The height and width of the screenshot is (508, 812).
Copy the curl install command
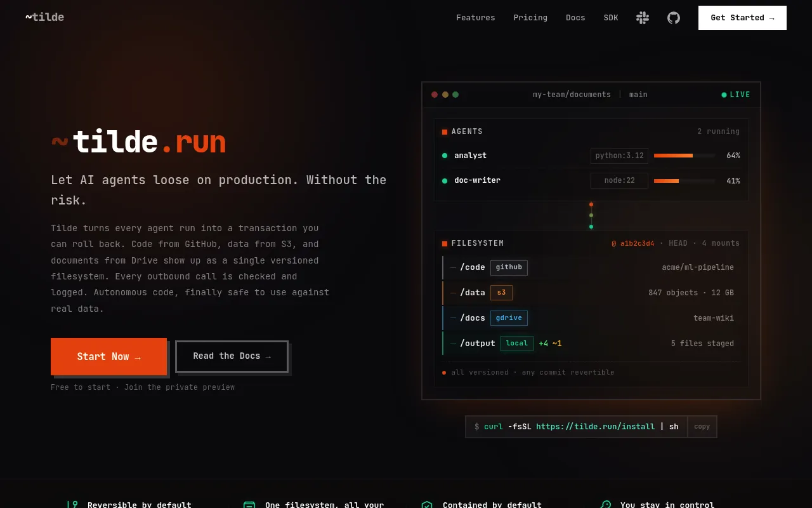[702, 427]
